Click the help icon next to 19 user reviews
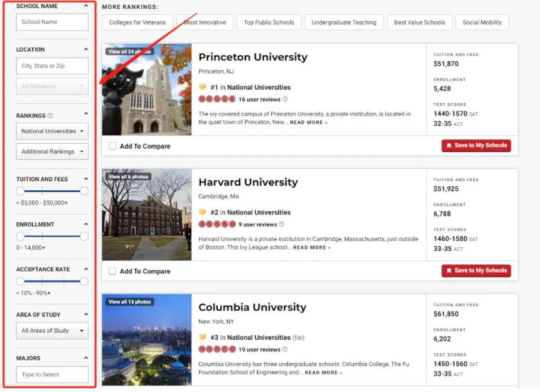540x392 pixels. [285, 349]
